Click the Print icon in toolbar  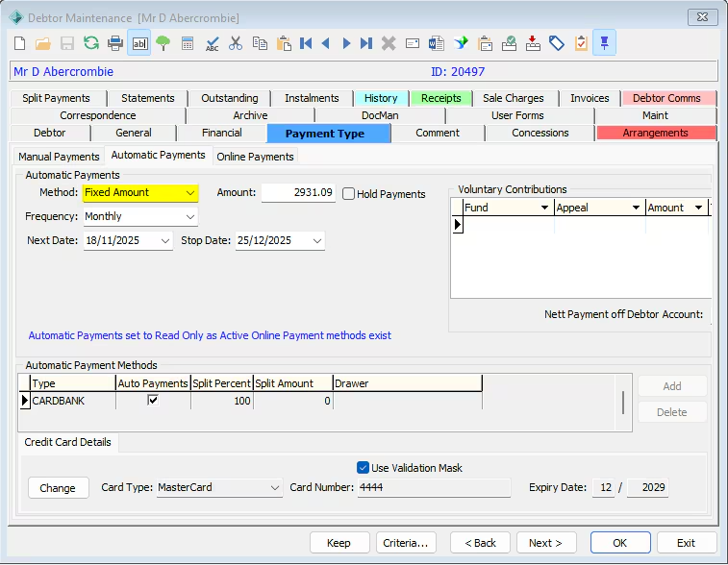(115, 43)
